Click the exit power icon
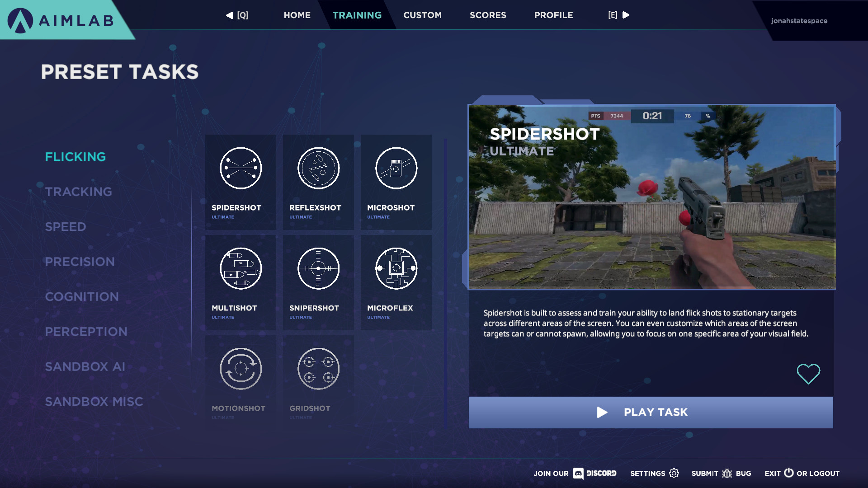Viewport: 868px width, 488px height. (x=789, y=473)
